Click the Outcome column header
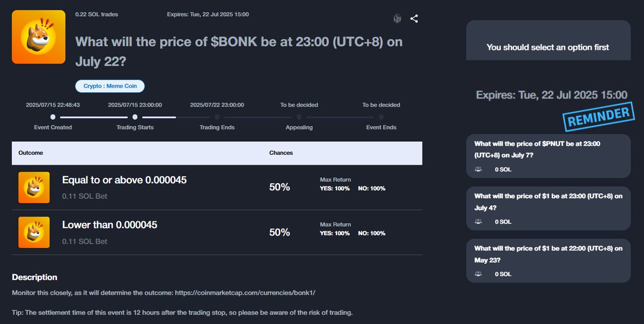Image resolution: width=644 pixels, height=324 pixels. (31, 153)
